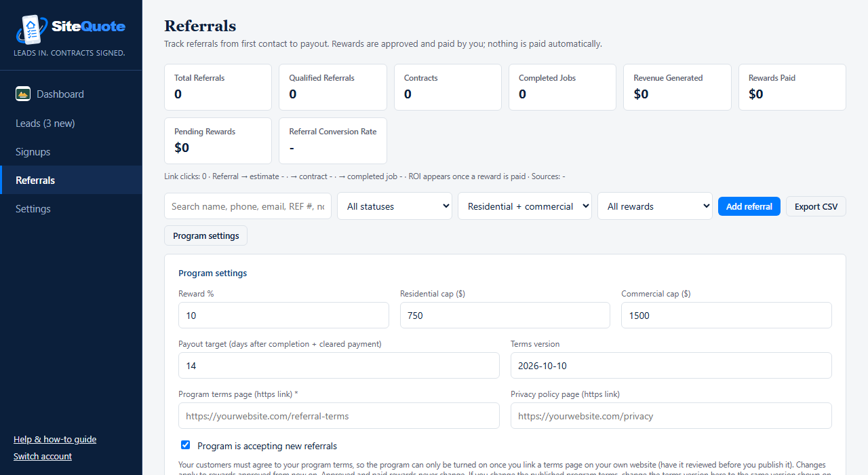
Task: Click the Privacy policy page field
Action: (671, 416)
